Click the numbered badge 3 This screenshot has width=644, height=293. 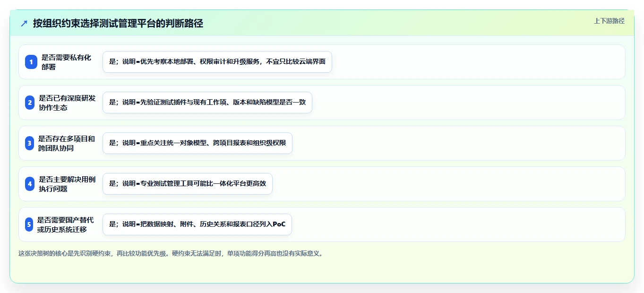[29, 143]
